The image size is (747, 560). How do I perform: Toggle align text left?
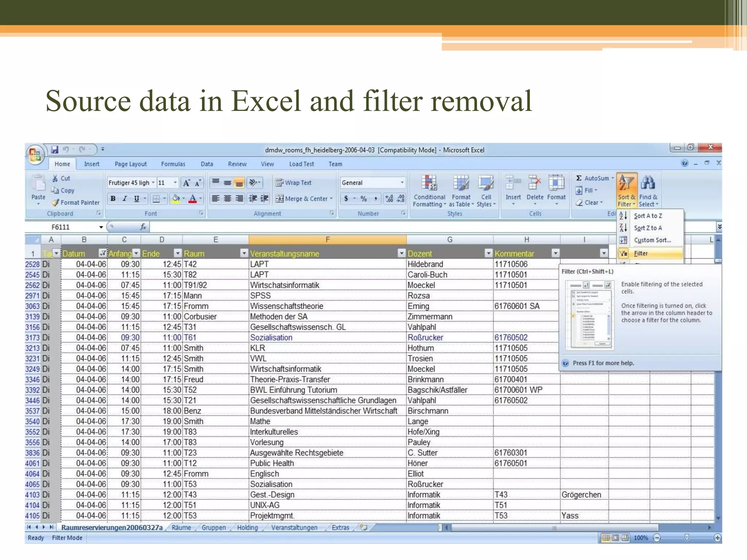tap(216, 199)
